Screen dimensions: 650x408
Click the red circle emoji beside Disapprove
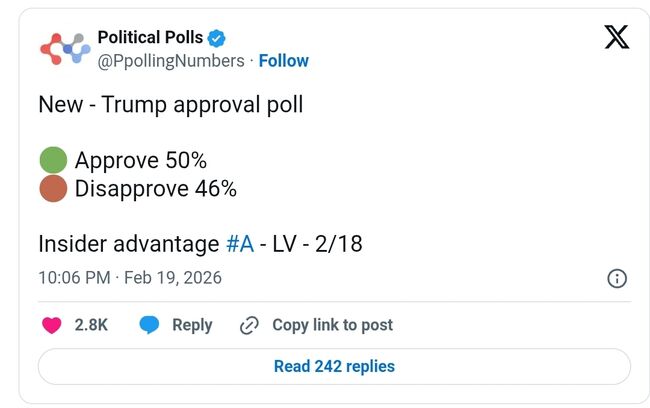pos(53,188)
